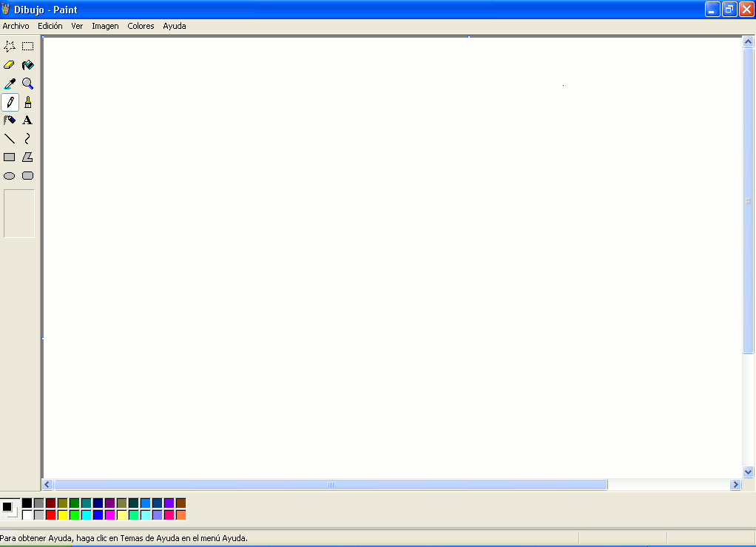
Task: Select the rectangular Select tool
Action: pos(27,47)
